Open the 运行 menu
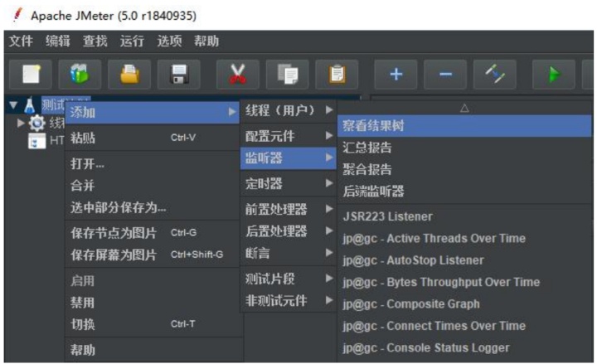The image size is (597, 364). pos(132,41)
